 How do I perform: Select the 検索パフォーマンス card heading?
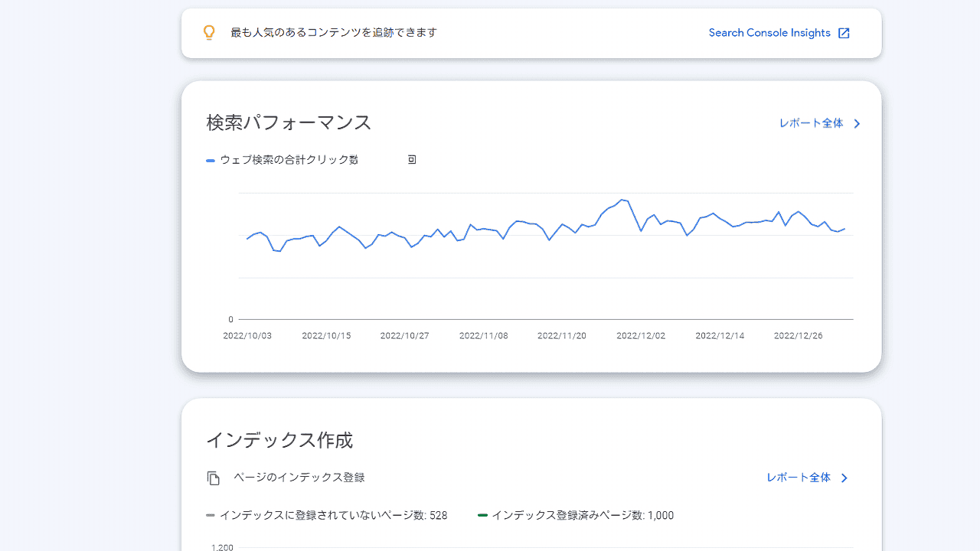pos(289,122)
